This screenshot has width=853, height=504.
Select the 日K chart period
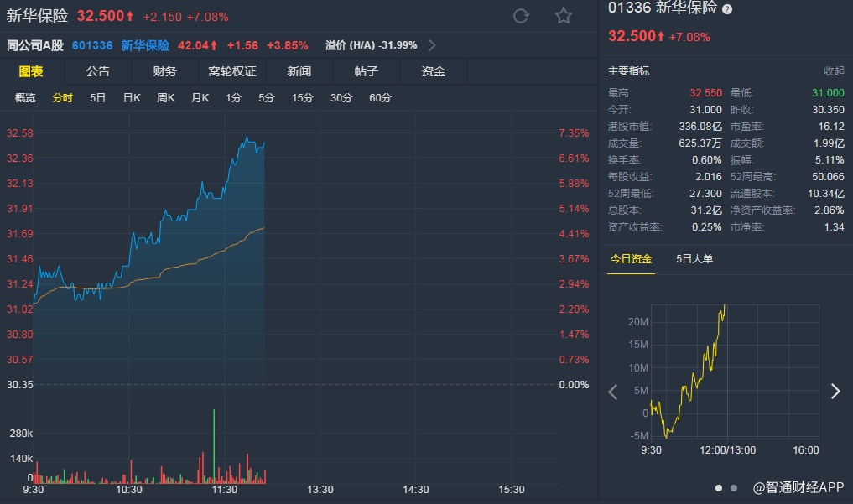click(x=132, y=98)
